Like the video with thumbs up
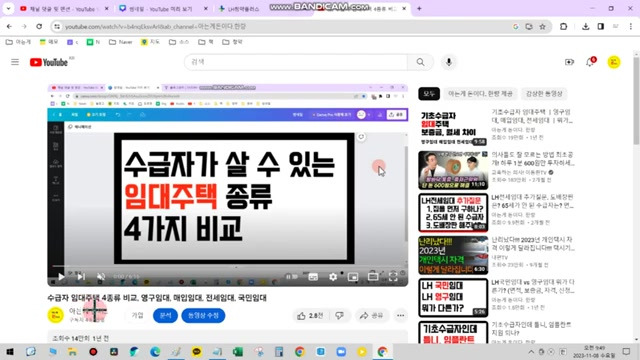Image resolution: width=640 pixels, height=360 pixels. click(x=310, y=316)
